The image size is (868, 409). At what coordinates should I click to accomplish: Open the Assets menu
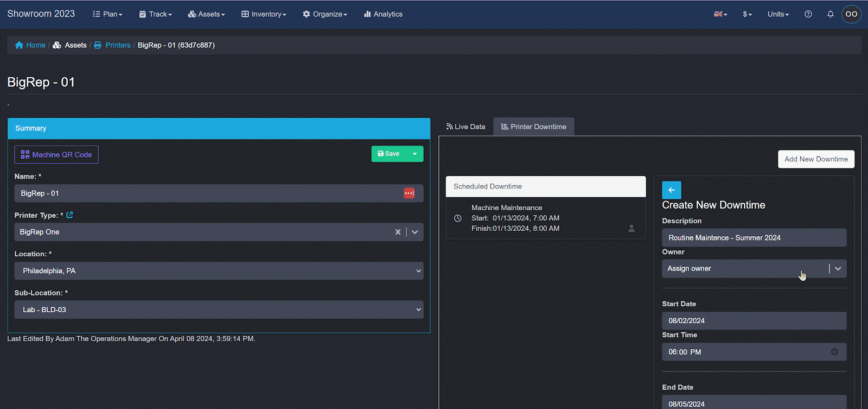206,14
